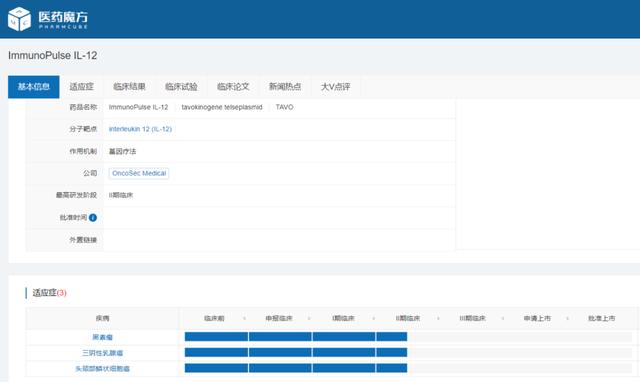Click the 药品名称 field label
This screenshot has height=382, width=640.
point(83,107)
